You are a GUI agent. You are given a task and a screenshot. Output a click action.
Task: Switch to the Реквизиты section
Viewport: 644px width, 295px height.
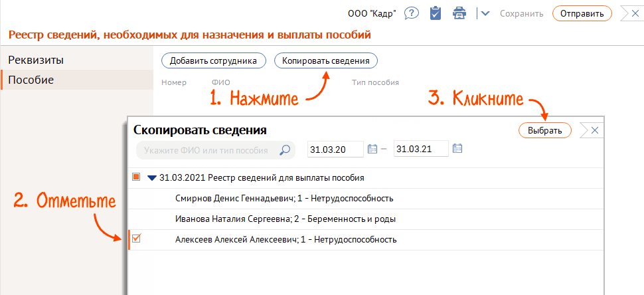[x=36, y=60]
